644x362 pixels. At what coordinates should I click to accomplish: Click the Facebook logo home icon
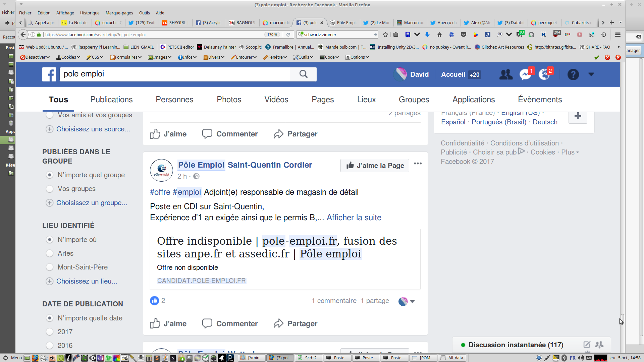click(x=49, y=74)
